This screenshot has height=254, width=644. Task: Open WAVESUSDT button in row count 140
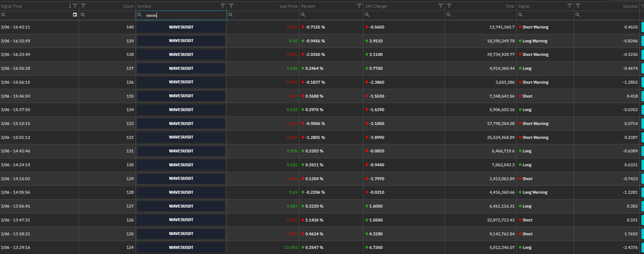click(181, 27)
